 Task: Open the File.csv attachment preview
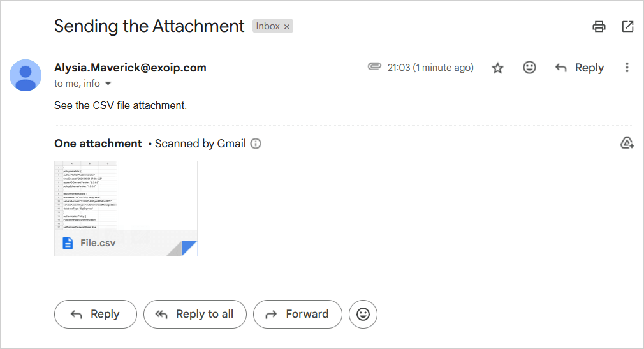coord(126,198)
